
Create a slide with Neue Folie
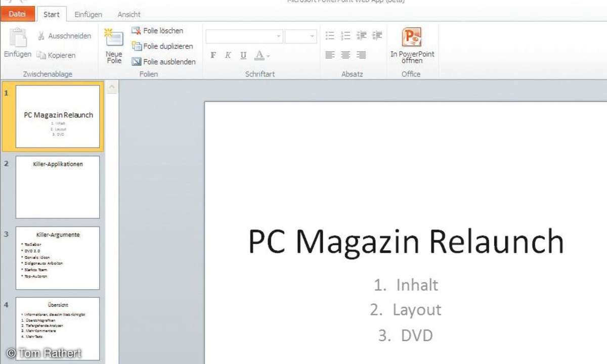(114, 47)
